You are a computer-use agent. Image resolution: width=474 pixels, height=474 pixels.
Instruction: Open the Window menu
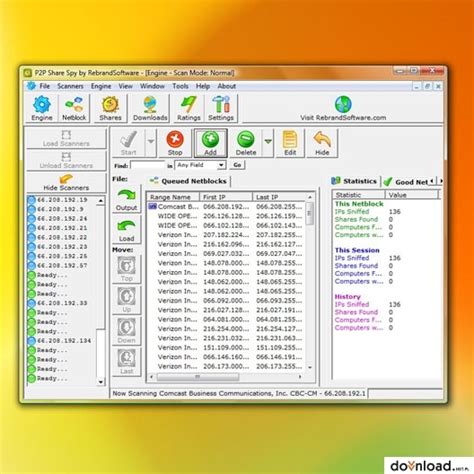tap(152, 86)
